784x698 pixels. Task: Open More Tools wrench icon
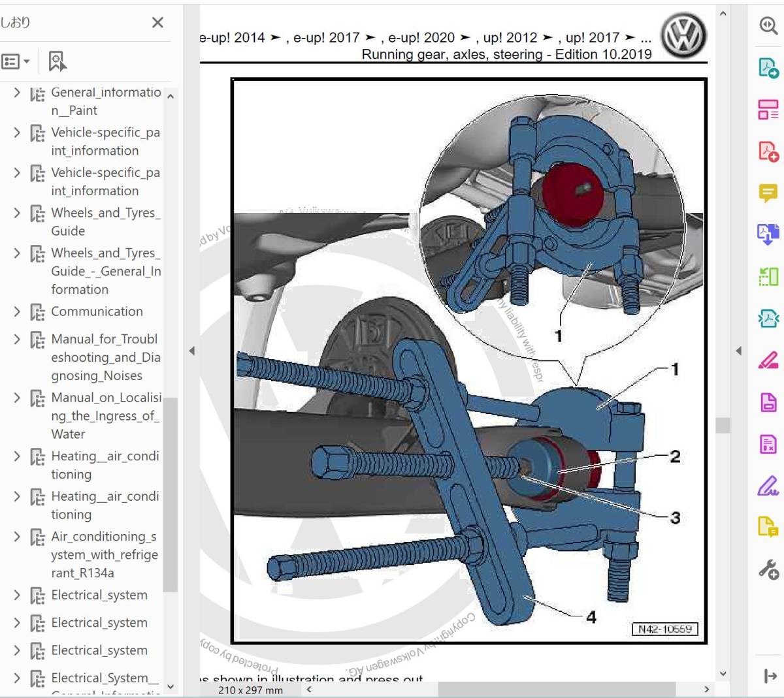pyautogui.click(x=768, y=569)
